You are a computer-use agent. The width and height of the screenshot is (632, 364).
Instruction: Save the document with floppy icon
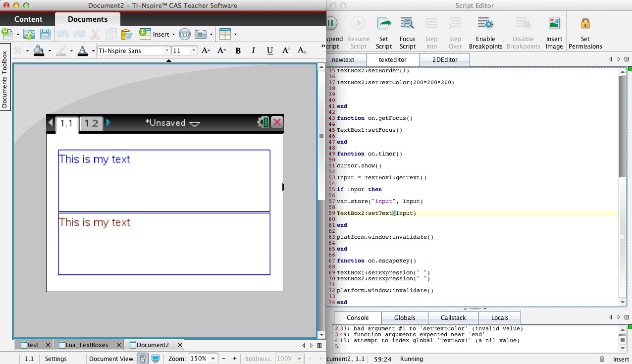pos(45,34)
